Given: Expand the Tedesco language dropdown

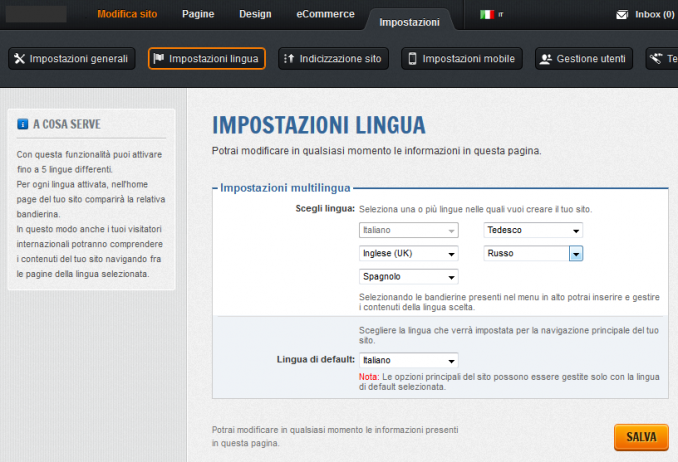Looking at the screenshot, I should [534, 231].
